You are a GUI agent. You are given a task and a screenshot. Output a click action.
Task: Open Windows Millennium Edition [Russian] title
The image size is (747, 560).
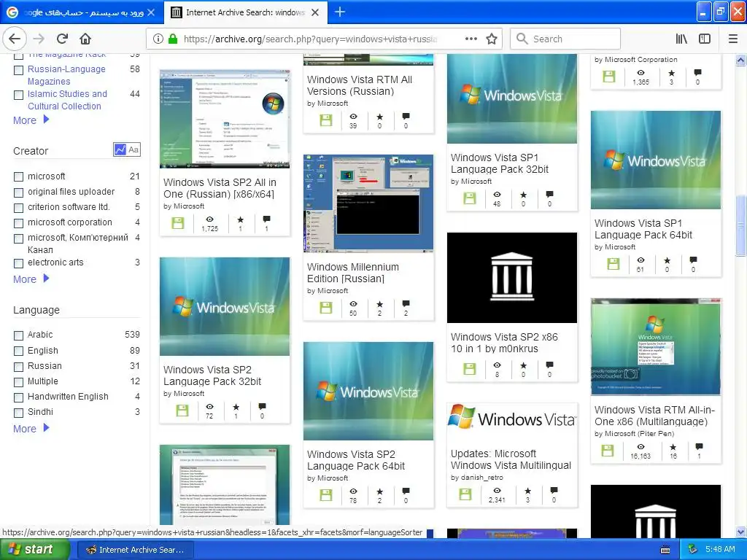coord(353,273)
